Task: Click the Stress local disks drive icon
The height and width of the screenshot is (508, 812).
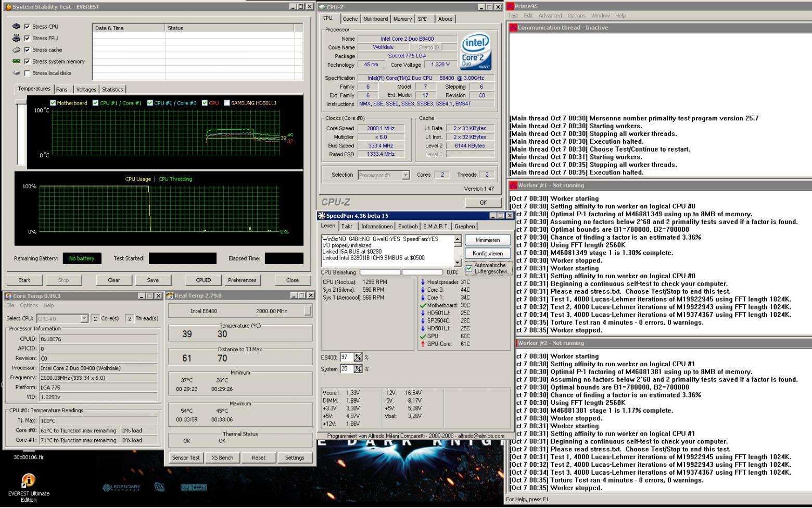Action: click(x=17, y=73)
